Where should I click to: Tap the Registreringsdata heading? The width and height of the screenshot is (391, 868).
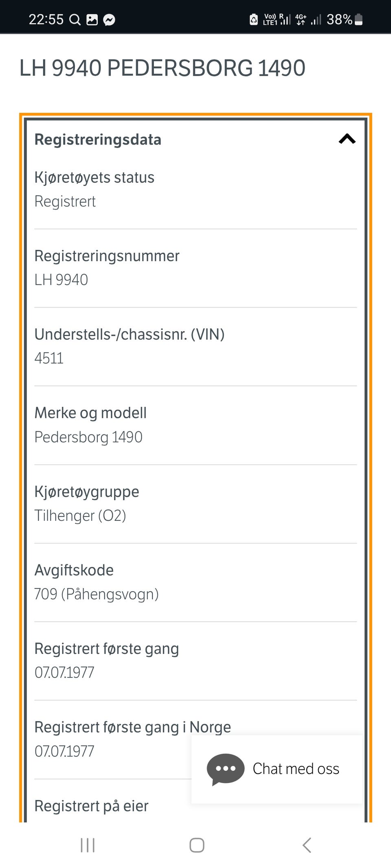[98, 140]
